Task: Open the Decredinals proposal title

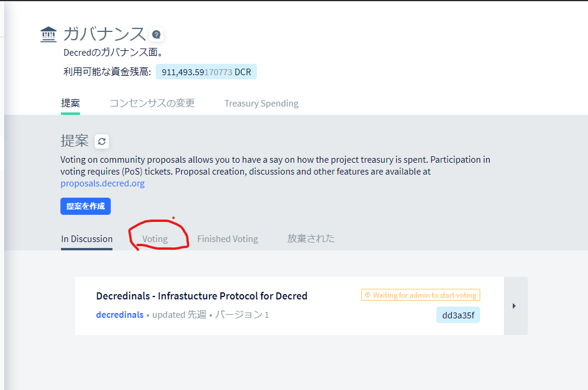Action: [x=201, y=296]
